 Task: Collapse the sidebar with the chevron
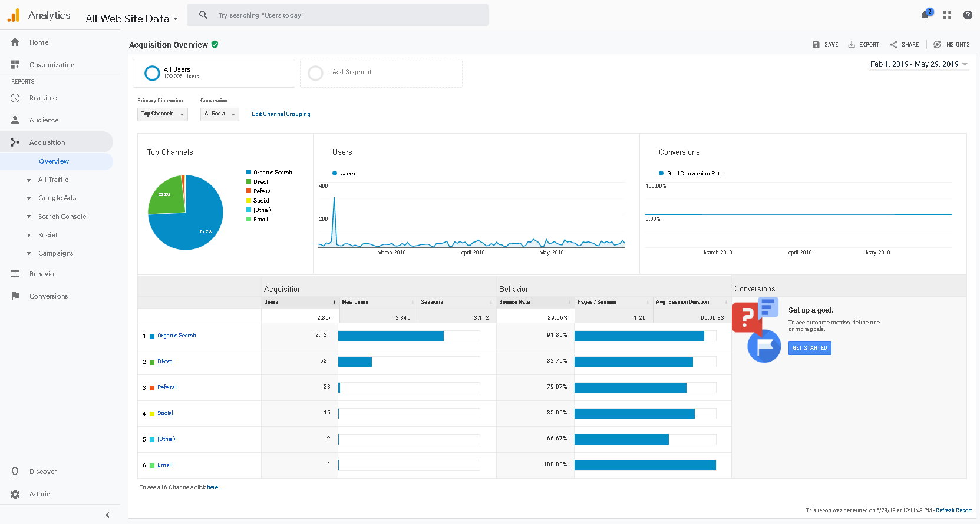point(107,515)
